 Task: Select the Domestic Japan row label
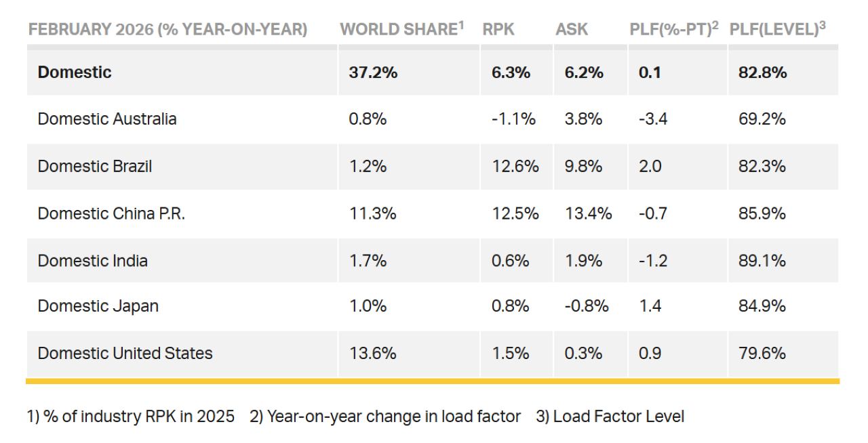pos(98,305)
